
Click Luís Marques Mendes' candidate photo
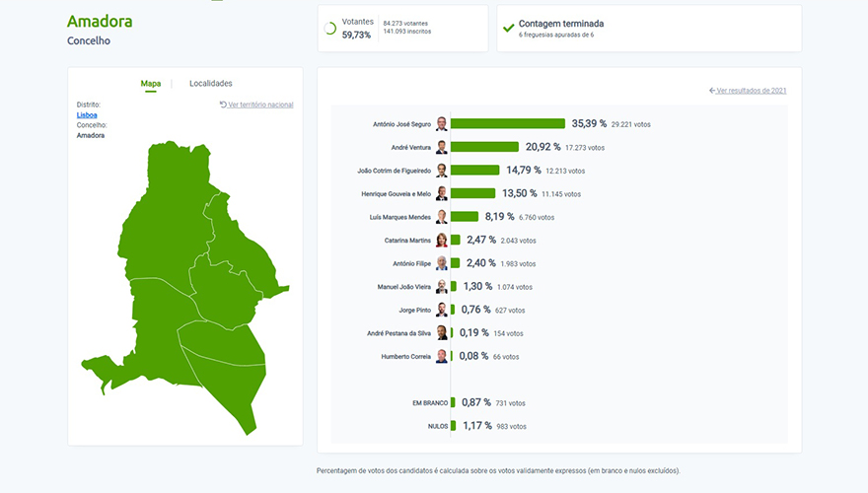(x=442, y=217)
